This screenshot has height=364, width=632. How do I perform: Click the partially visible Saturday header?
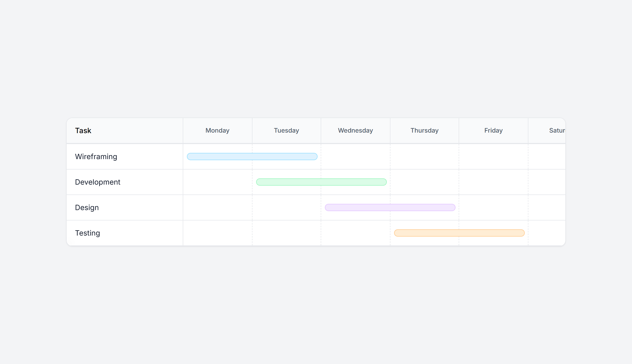coord(558,130)
